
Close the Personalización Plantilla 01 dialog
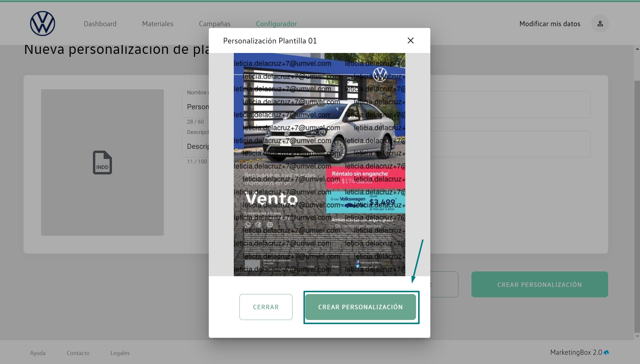click(x=410, y=40)
